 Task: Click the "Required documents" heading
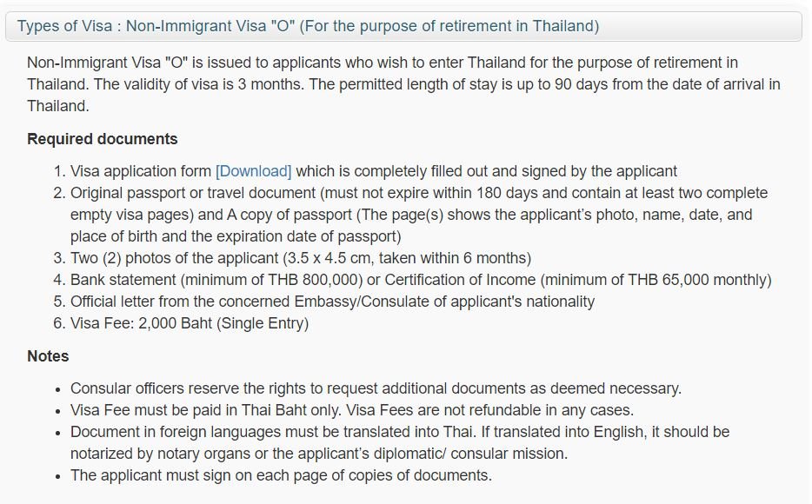(x=102, y=139)
